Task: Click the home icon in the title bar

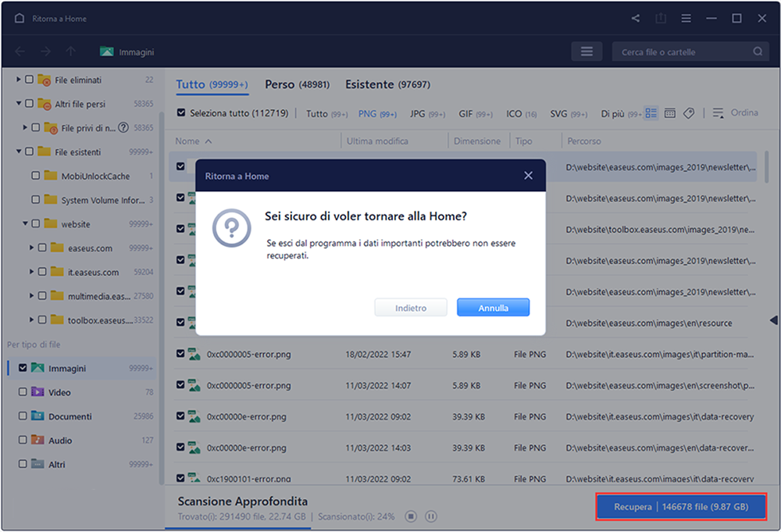Action: point(20,19)
